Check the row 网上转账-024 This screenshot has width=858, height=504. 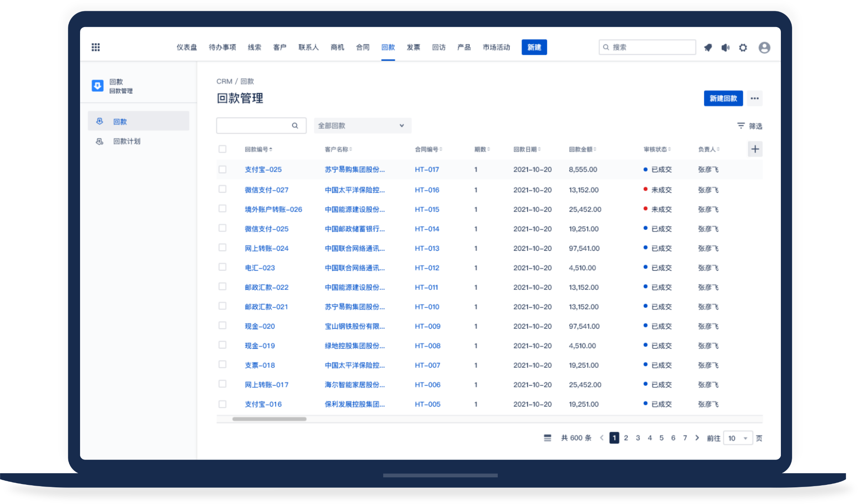222,247
